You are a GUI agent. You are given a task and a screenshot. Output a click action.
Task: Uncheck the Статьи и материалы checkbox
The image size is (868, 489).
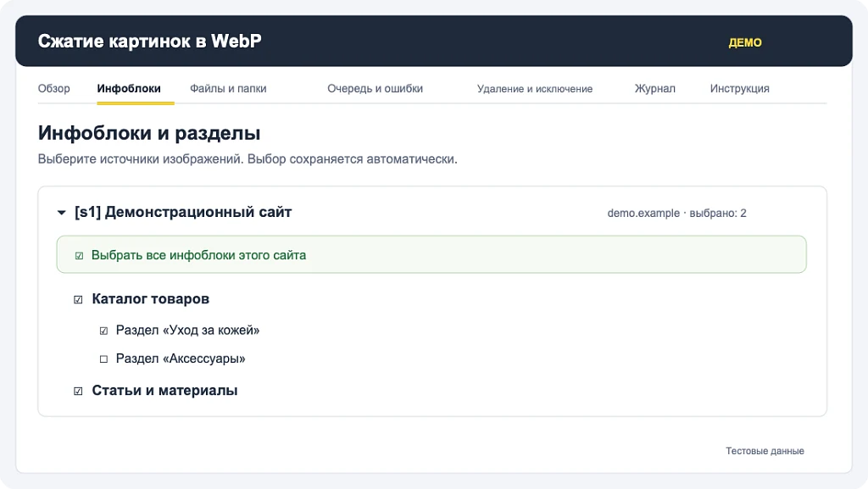coord(78,391)
